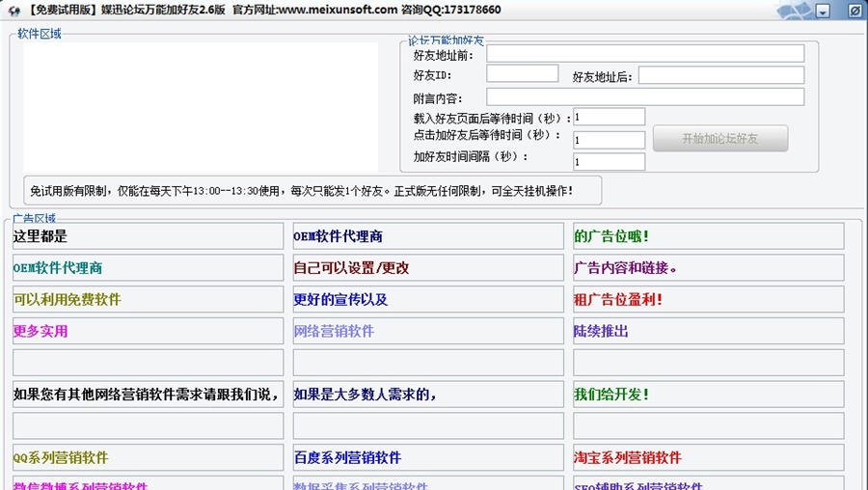Viewport: 868px width, 490px height.
Task: Click the app icon in the title bar
Action: pos(14,10)
